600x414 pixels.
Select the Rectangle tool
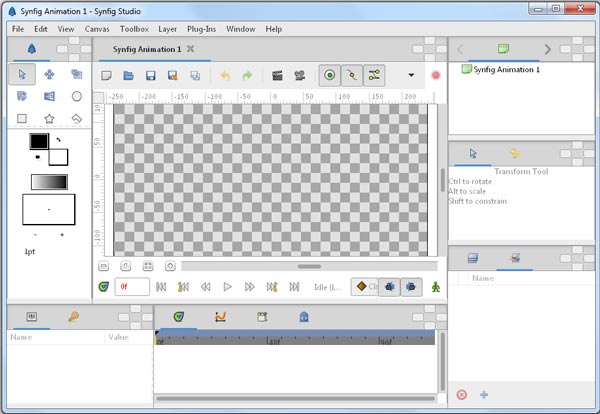click(22, 118)
